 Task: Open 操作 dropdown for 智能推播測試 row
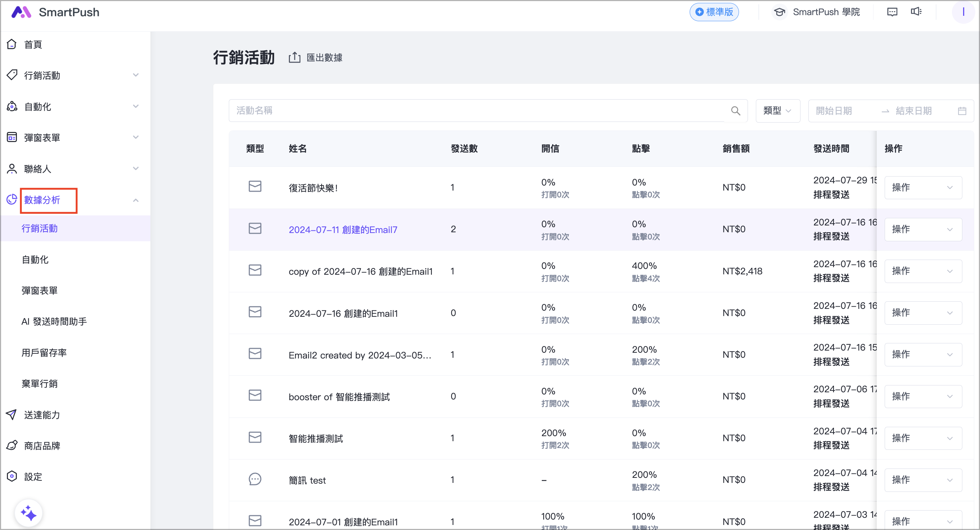(923, 438)
